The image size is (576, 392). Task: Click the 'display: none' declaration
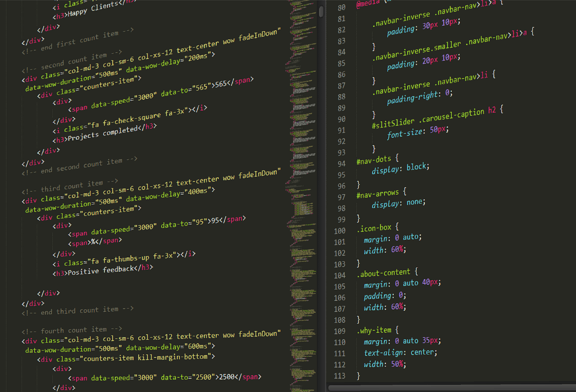[x=399, y=203]
